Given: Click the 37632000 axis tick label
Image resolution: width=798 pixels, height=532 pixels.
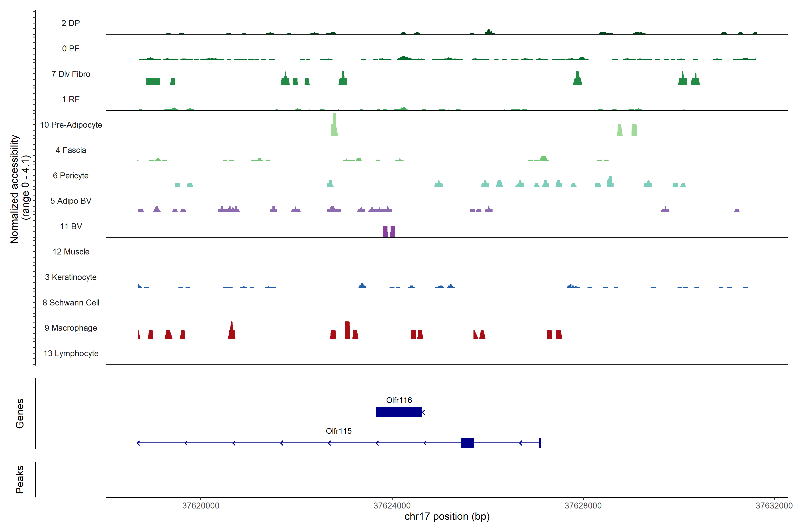Looking at the screenshot, I should coord(774,506).
